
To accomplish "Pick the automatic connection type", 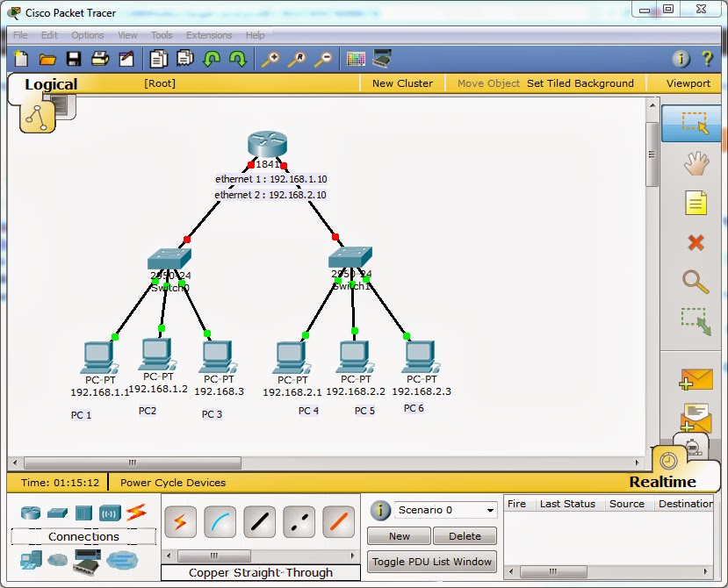I will click(181, 522).
